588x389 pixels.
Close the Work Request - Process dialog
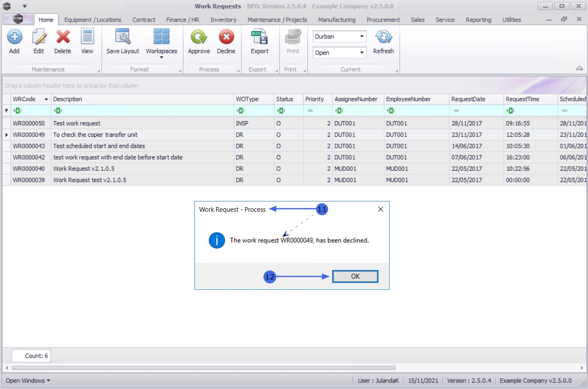tap(380, 209)
